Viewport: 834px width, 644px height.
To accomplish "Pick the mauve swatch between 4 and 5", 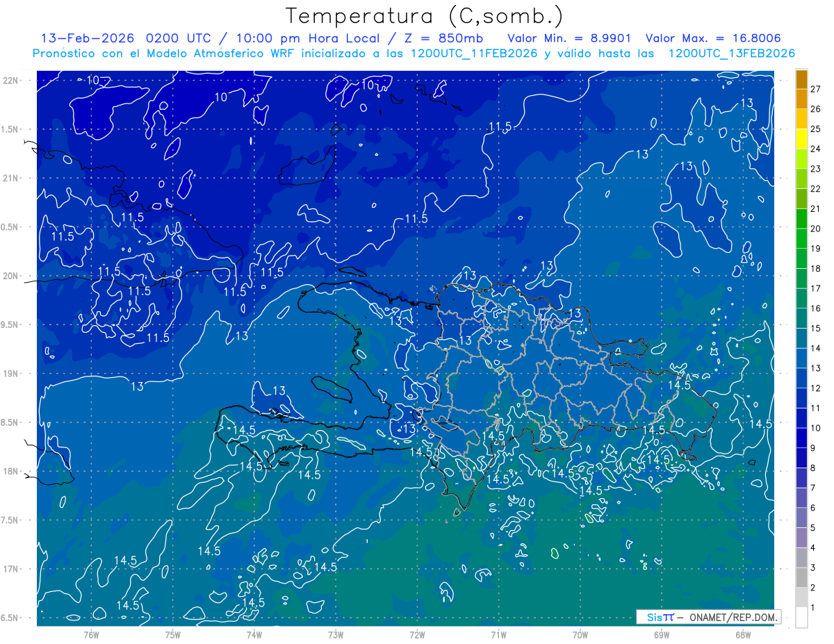I will pos(801,538).
